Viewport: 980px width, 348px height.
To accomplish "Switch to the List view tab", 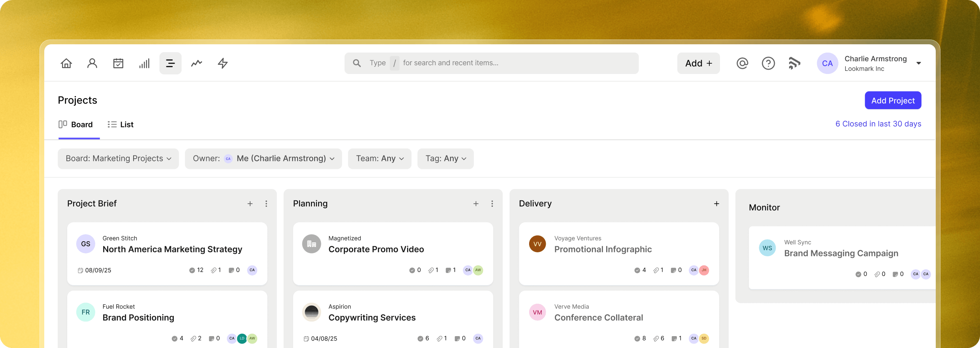I will pyautogui.click(x=121, y=125).
